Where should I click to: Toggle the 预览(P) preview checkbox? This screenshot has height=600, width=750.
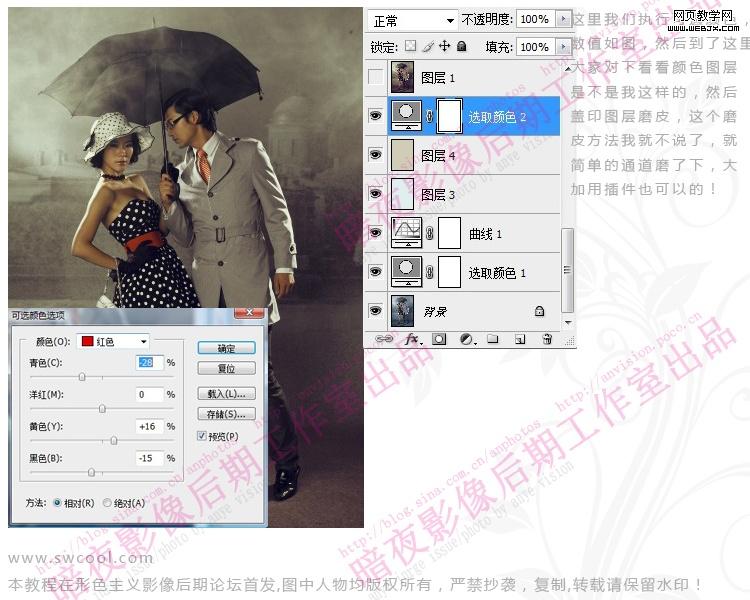(202, 435)
